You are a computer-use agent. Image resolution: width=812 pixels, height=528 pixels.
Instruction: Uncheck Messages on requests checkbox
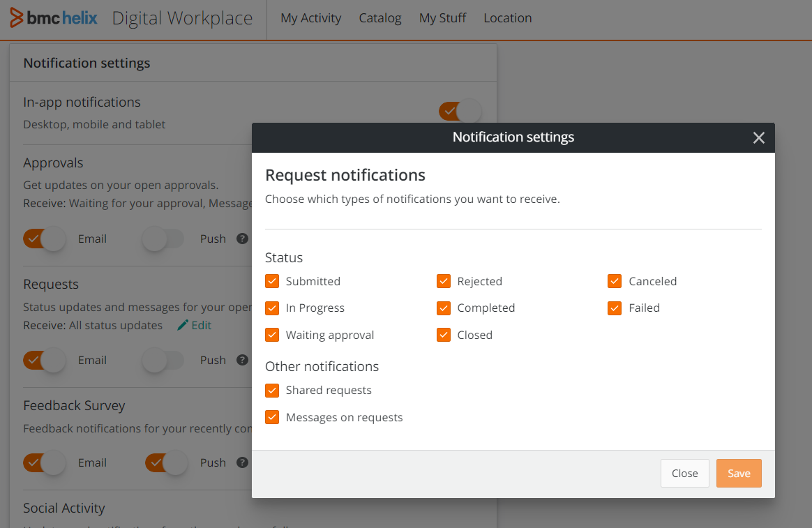coord(272,417)
